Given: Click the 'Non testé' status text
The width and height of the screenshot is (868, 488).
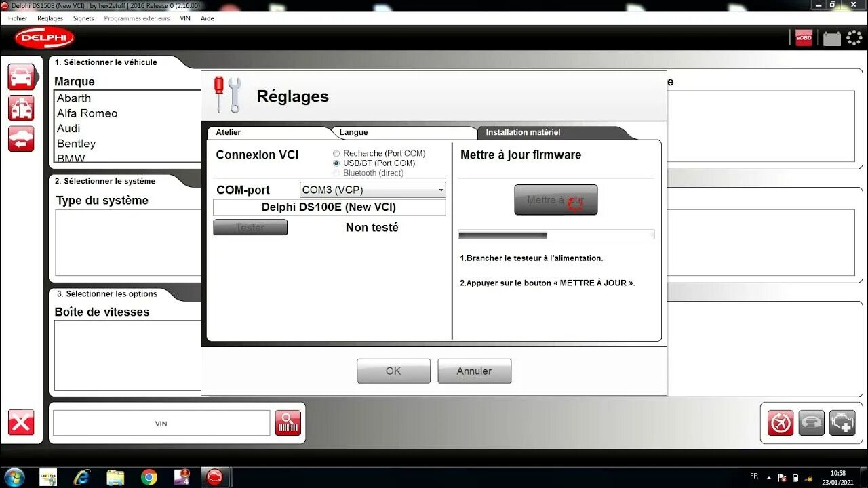Looking at the screenshot, I should 372,228.
